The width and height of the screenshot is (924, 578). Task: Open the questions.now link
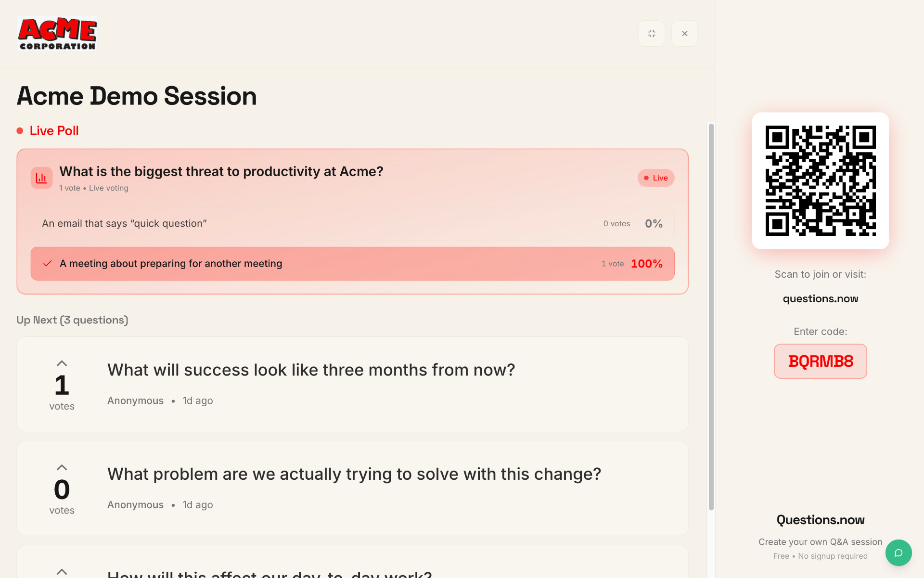(820, 298)
